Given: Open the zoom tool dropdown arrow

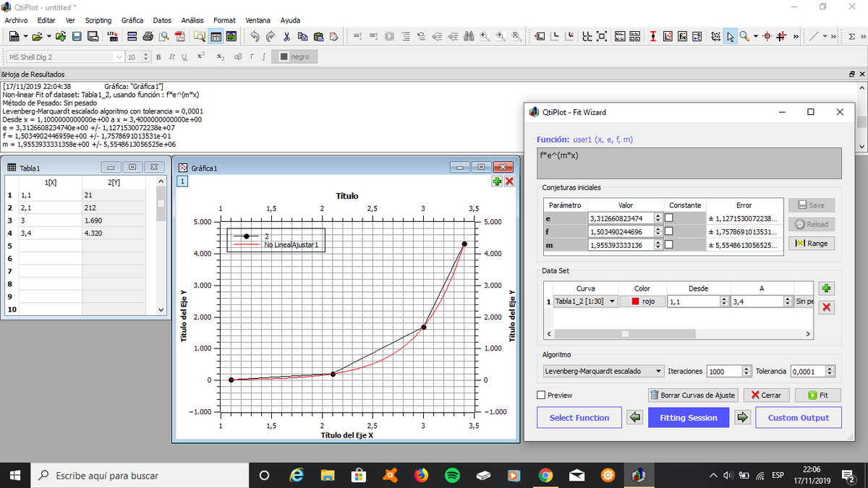Looking at the screenshot, I should click(x=756, y=36).
